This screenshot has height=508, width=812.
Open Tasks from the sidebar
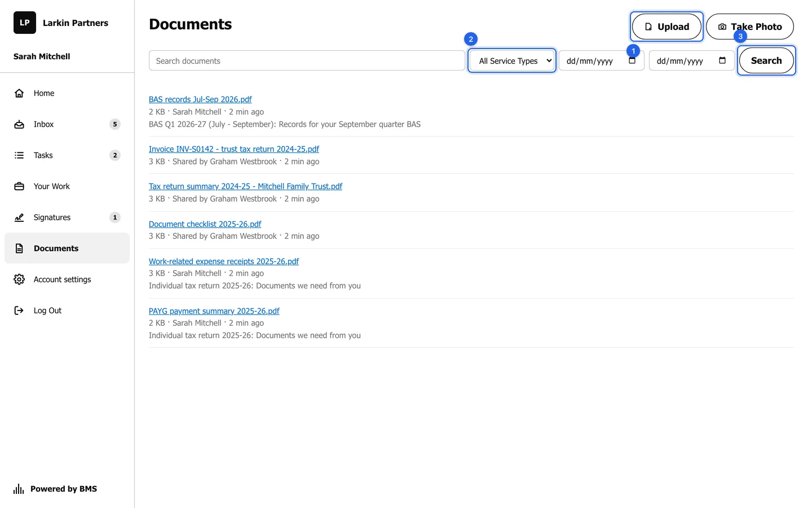pyautogui.click(x=67, y=155)
